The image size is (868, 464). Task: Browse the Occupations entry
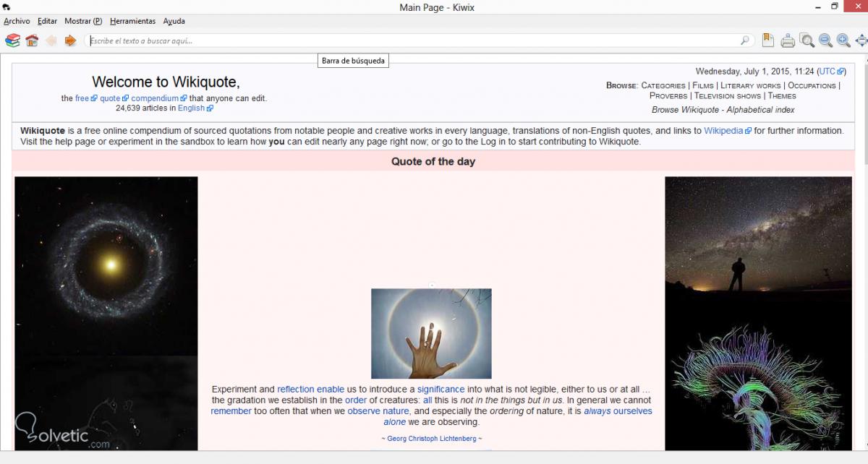[x=812, y=85]
